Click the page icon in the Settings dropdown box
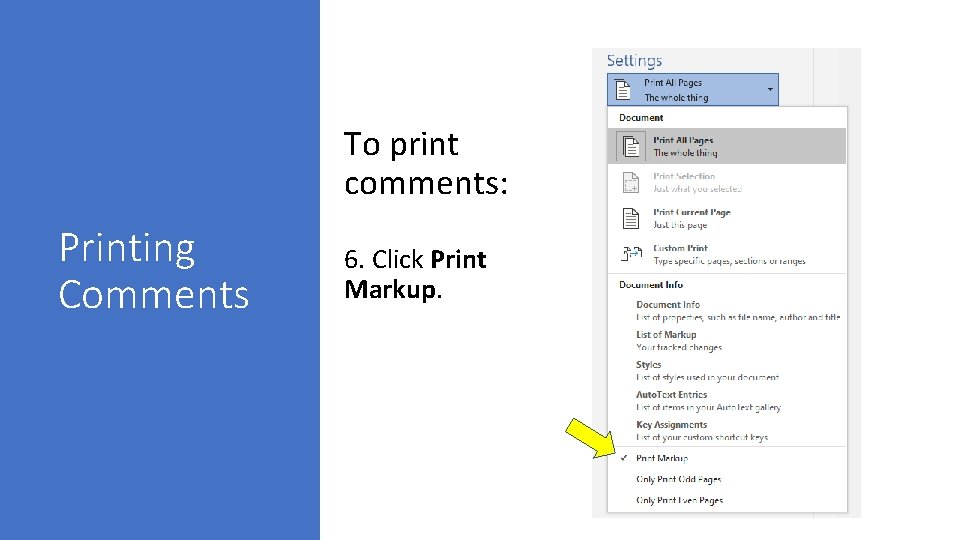The height and width of the screenshot is (540, 960). pyautogui.click(x=623, y=89)
